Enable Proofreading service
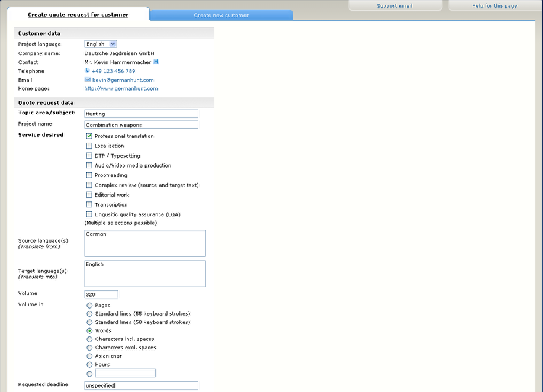Screen dimensions: 543x392 point(88,175)
